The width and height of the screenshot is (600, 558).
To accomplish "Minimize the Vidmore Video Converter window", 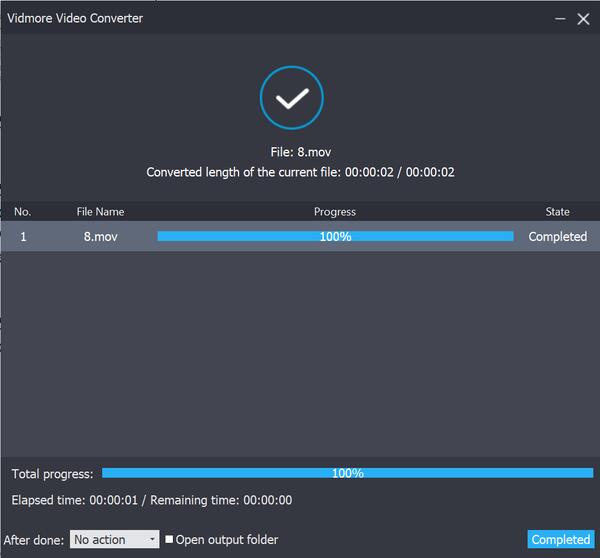I will (557, 18).
